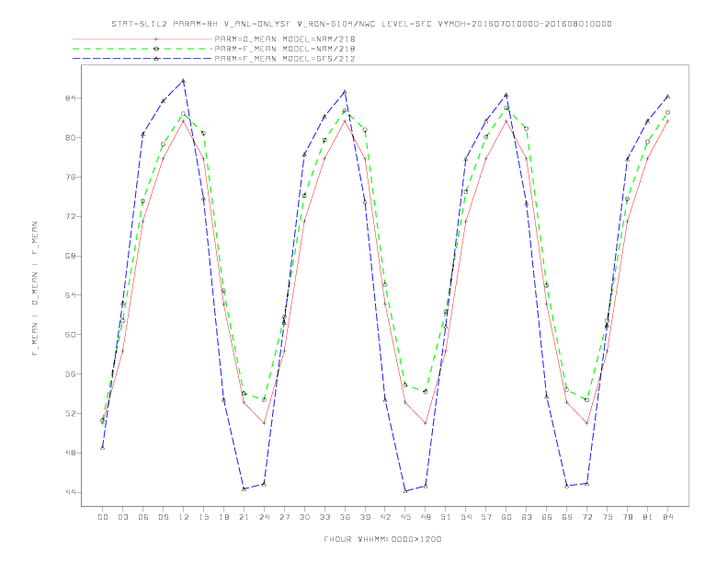This screenshot has width=728, height=563.
Task: Click x-axis forecast hour label 12
Action: (184, 517)
